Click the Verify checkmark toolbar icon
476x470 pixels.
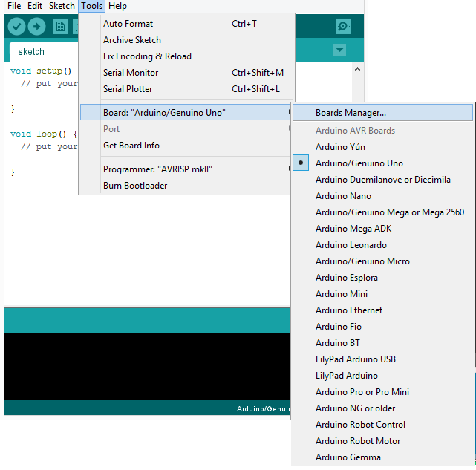[x=16, y=27]
